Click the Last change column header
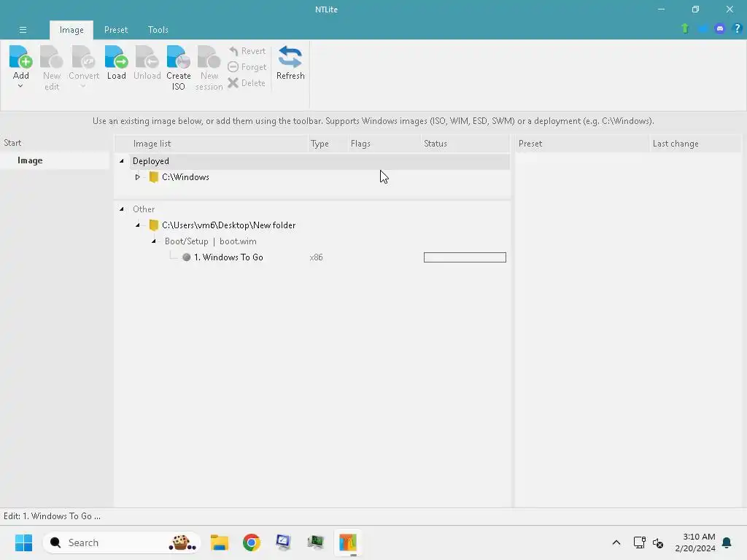 pos(695,144)
